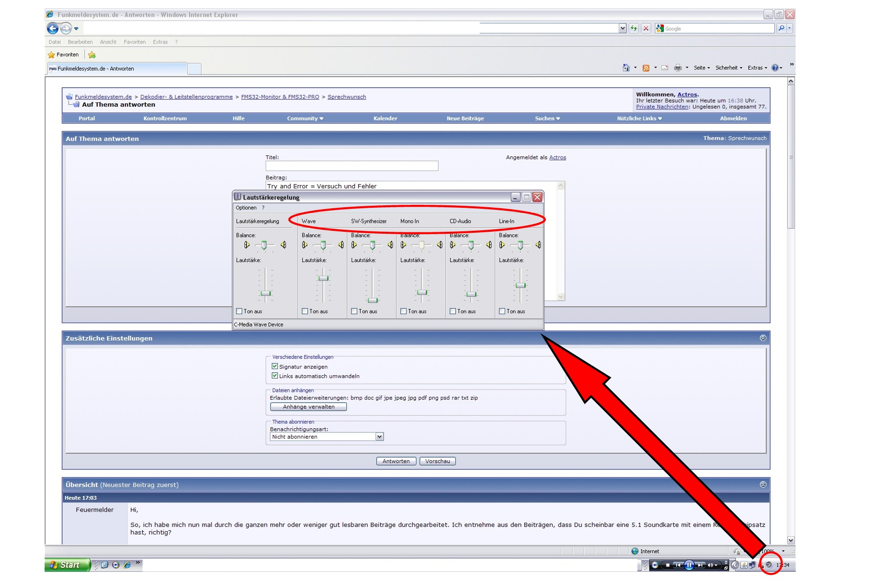Click the add to favorites bar star
882x588 pixels.
point(92,55)
